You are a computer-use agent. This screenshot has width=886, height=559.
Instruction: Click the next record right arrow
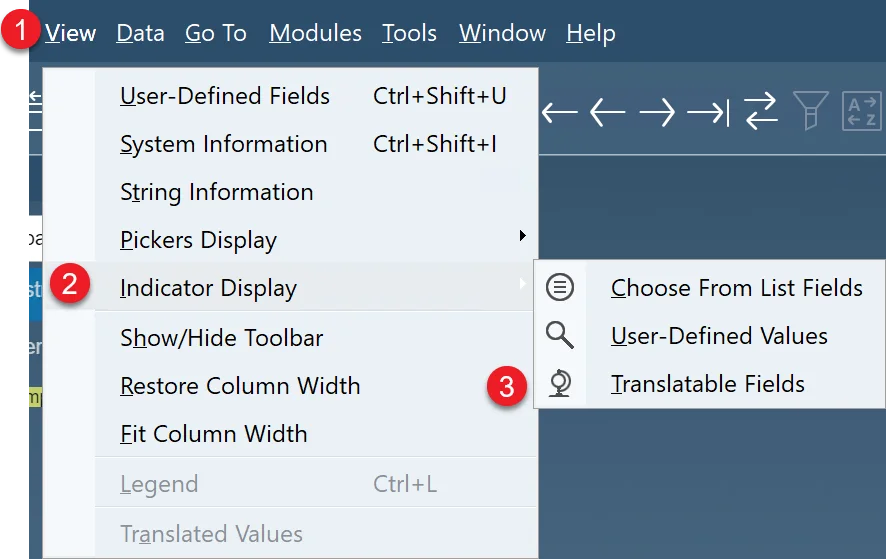pyautogui.click(x=657, y=112)
